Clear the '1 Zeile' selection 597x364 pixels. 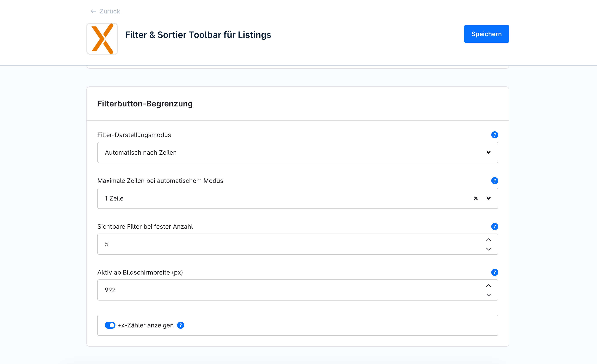[x=476, y=198]
